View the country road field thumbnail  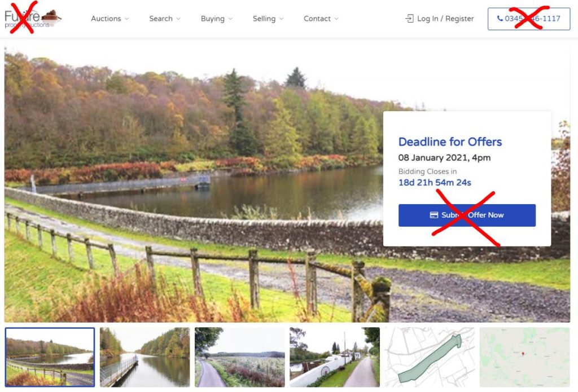click(x=239, y=357)
